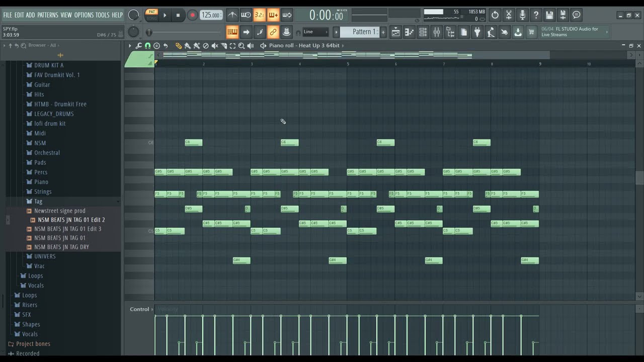Toggle the recording countdown
Viewport: 644px width, 362px height.
[x=259, y=15]
